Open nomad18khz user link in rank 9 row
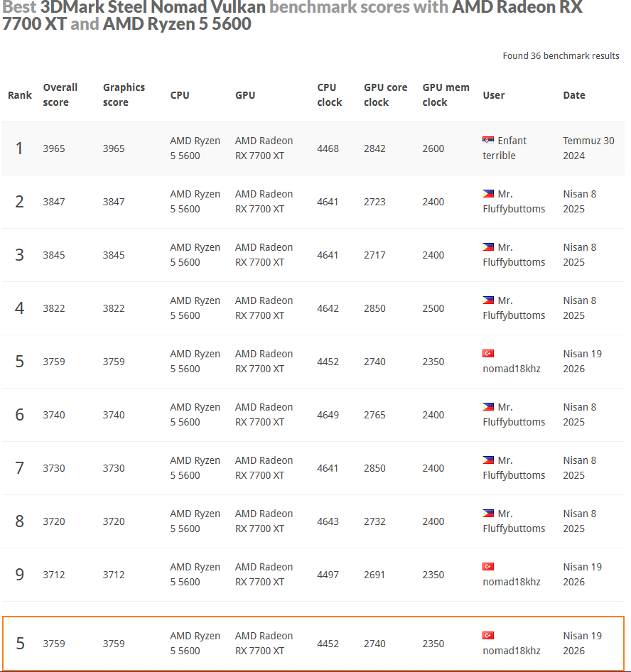Screen dimensions: 631x672 point(512,582)
